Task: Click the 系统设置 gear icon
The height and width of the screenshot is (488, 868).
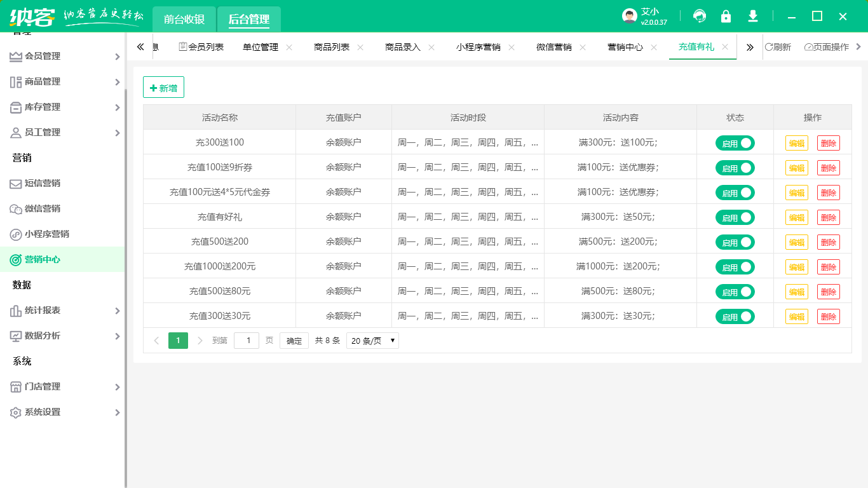Action: pos(15,412)
